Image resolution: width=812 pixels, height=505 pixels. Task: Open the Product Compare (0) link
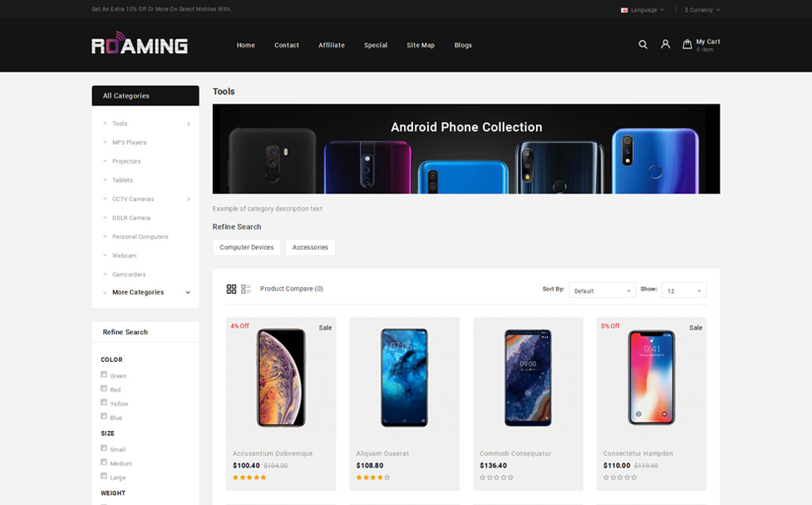pyautogui.click(x=291, y=289)
